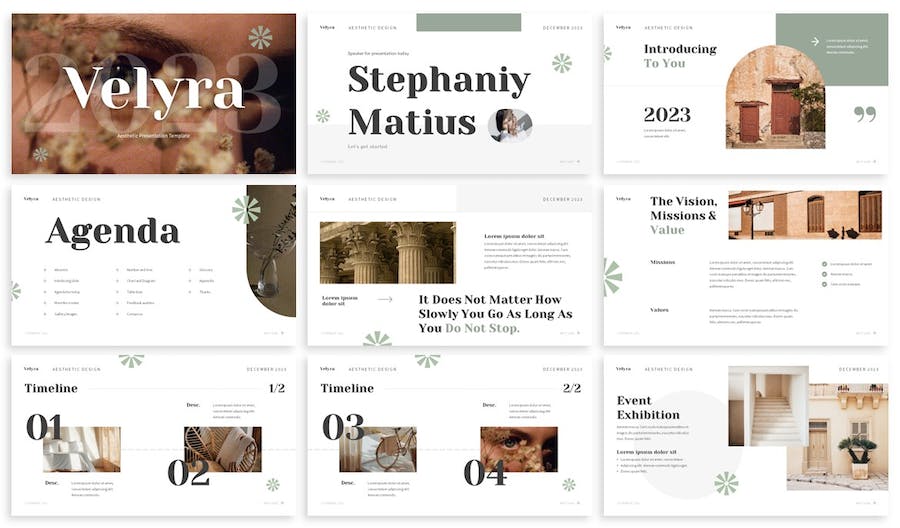
Task: Select the round speaker portrait photo
Action: (x=509, y=125)
